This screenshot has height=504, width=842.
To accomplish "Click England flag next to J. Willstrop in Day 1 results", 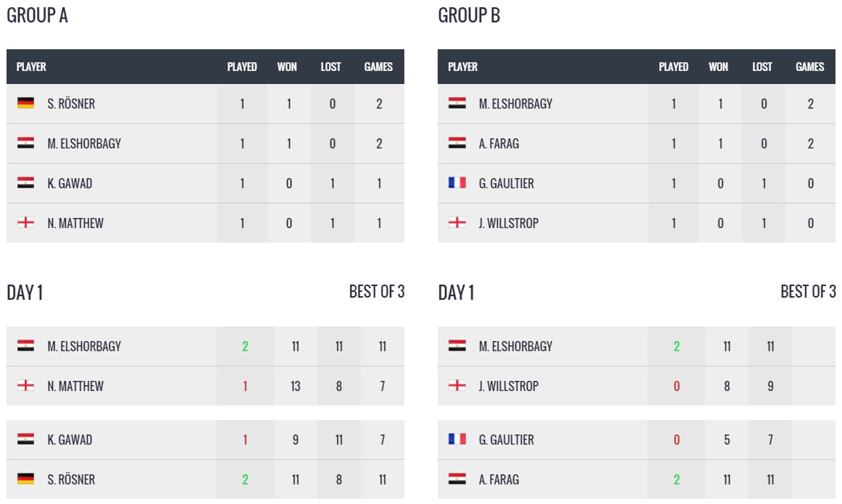I will pyautogui.click(x=457, y=386).
